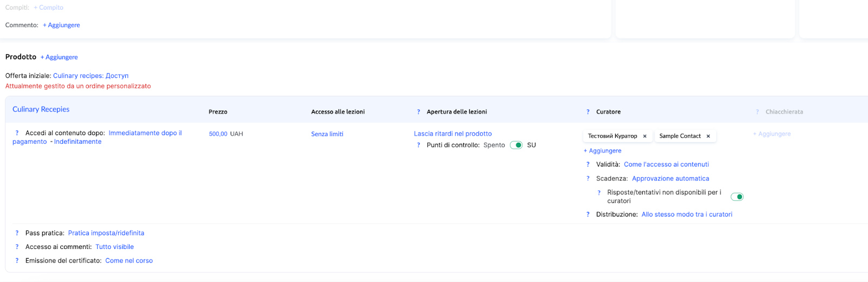Image resolution: width=868 pixels, height=282 pixels.
Task: Open Senza limiti lesson access setting
Action: (327, 134)
